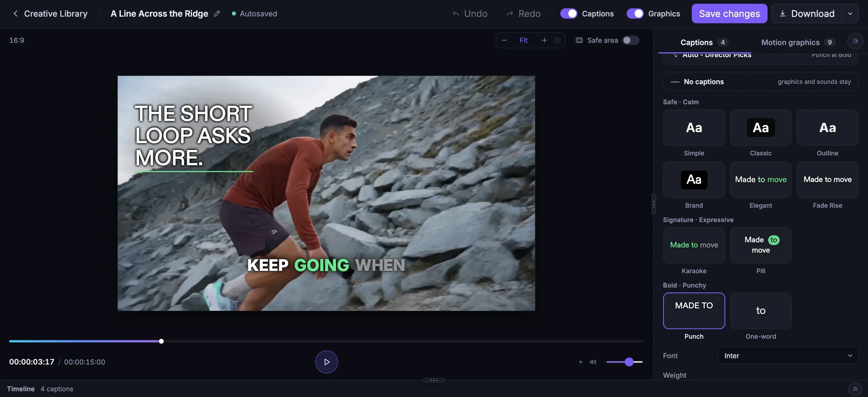Click the headline text 'THE SHORT LOOP ASKS MORE.'

pyautogui.click(x=193, y=136)
